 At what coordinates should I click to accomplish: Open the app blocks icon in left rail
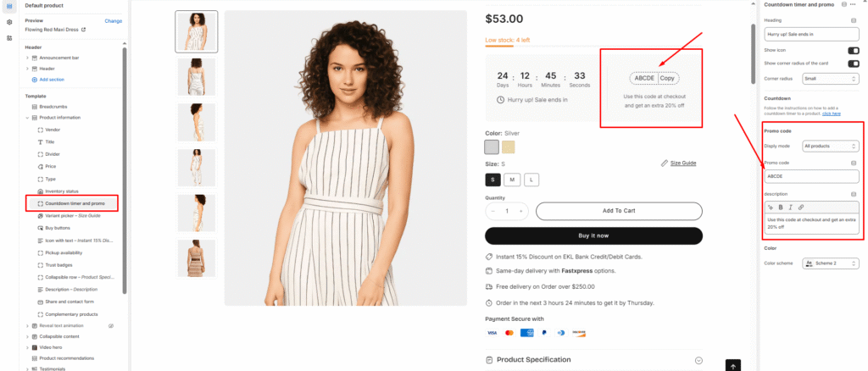pyautogui.click(x=8, y=38)
